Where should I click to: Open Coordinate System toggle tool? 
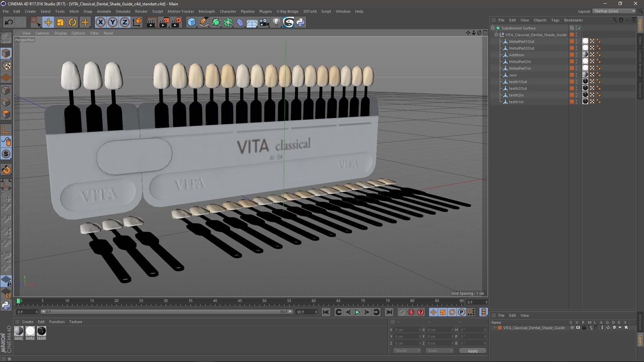[x=137, y=22]
